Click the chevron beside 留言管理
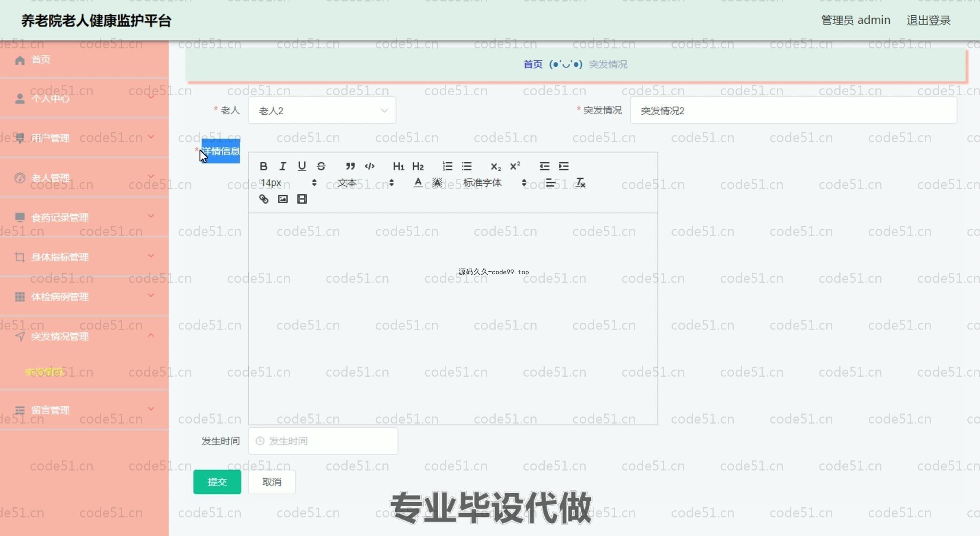 [x=151, y=408]
